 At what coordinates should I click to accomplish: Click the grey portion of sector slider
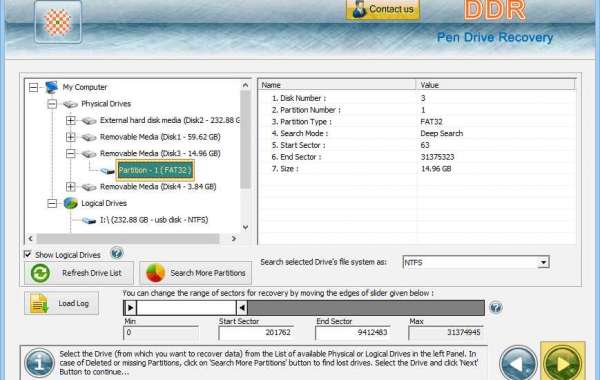coord(365,308)
